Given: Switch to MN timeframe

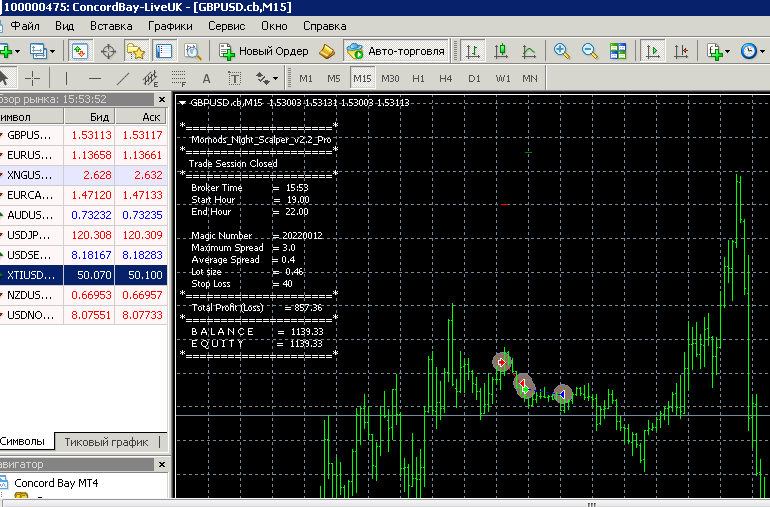Looking at the screenshot, I should 529,78.
